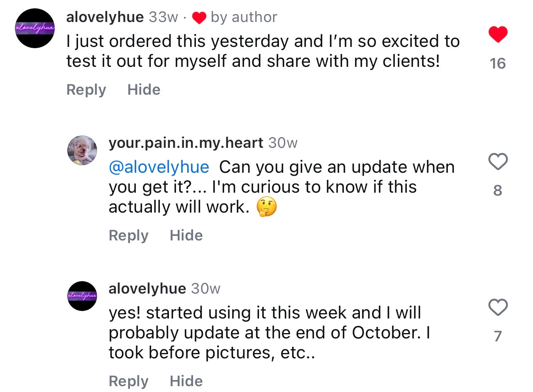Like your.pain.in.my.heart's comment with the heart
The height and width of the screenshot is (392, 533).
click(498, 162)
